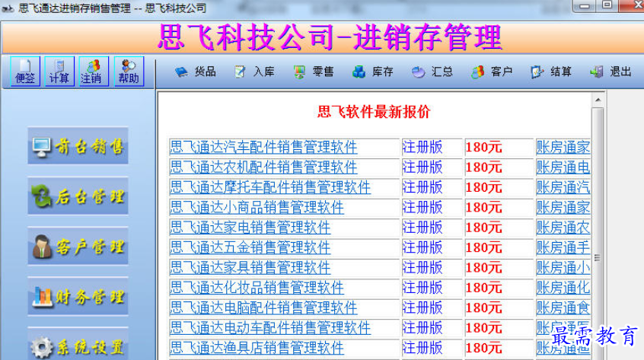Viewport: 644px width, 360px height.
Task: Open link 思飞通达摩托车配件销售管理软件
Action: click(x=270, y=187)
